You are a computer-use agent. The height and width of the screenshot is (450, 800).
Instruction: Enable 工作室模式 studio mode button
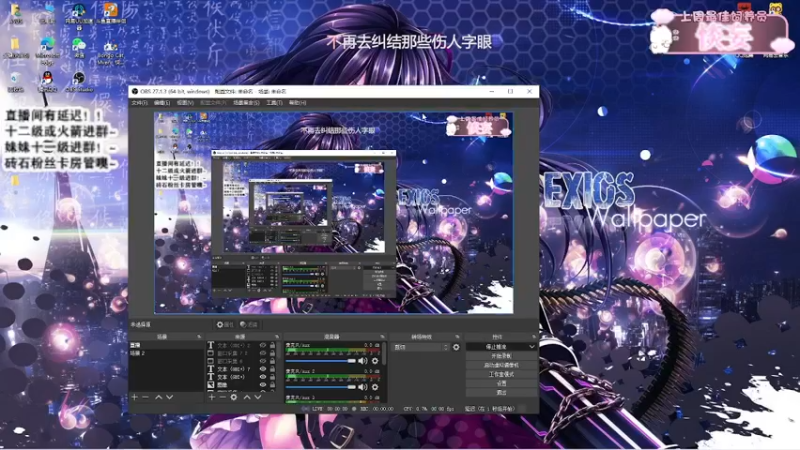pos(502,374)
